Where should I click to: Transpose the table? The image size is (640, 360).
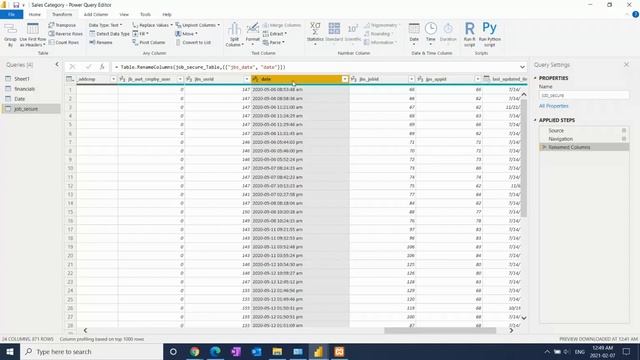point(62,25)
